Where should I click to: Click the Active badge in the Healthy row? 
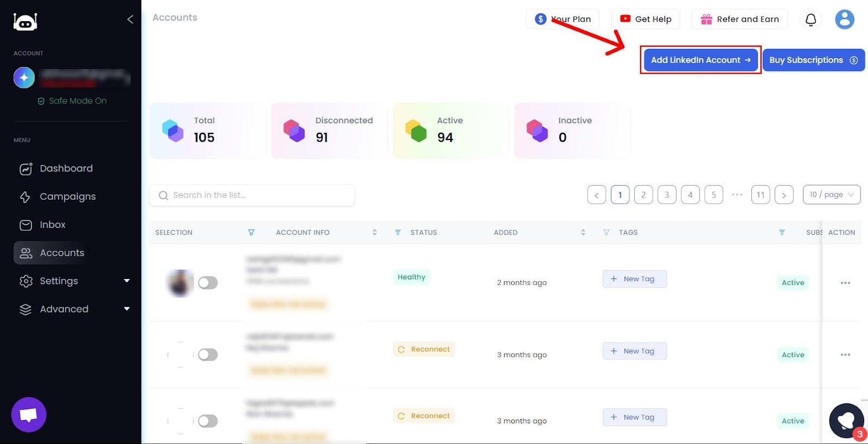(x=793, y=283)
